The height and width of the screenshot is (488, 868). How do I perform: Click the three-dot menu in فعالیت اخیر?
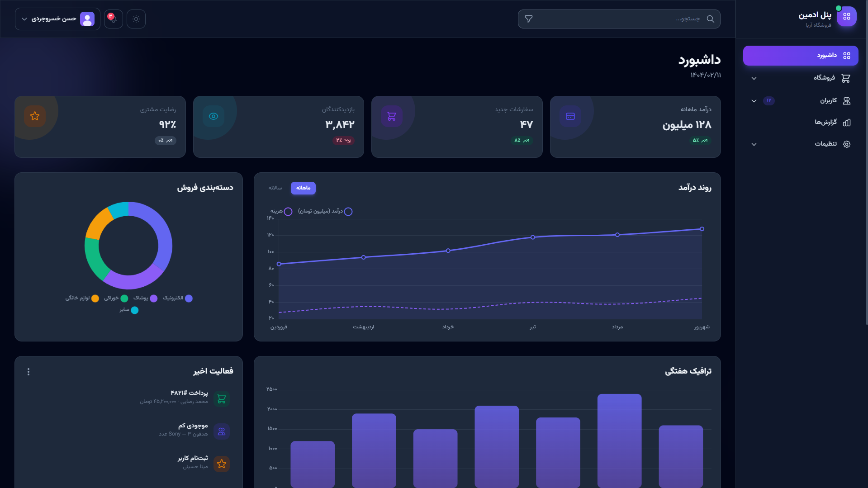(28, 372)
